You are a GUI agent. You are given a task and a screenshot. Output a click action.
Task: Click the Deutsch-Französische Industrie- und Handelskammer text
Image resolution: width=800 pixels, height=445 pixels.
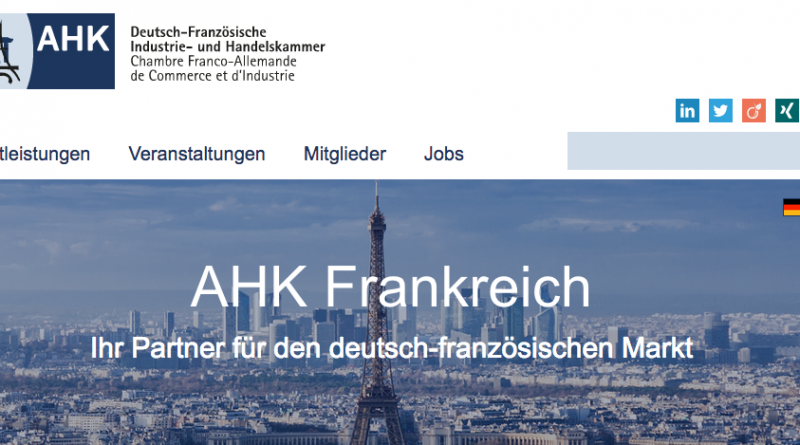pyautogui.click(x=228, y=39)
